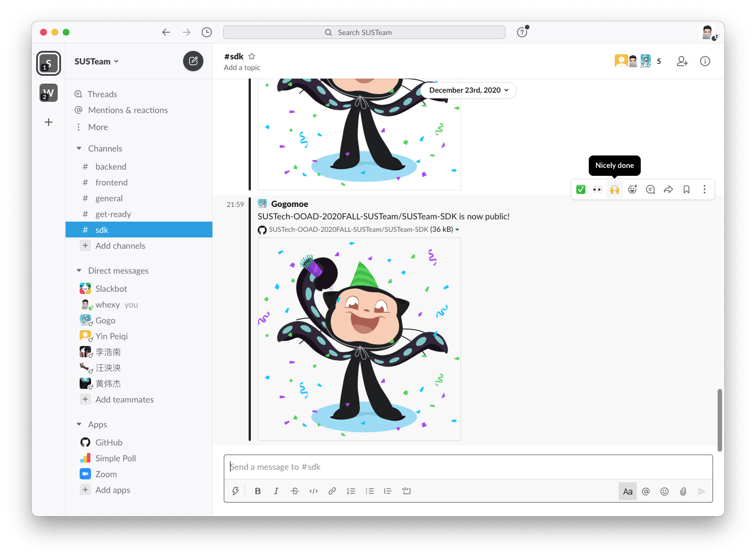This screenshot has width=756, height=558.
Task: Open the general channel
Action: (109, 198)
